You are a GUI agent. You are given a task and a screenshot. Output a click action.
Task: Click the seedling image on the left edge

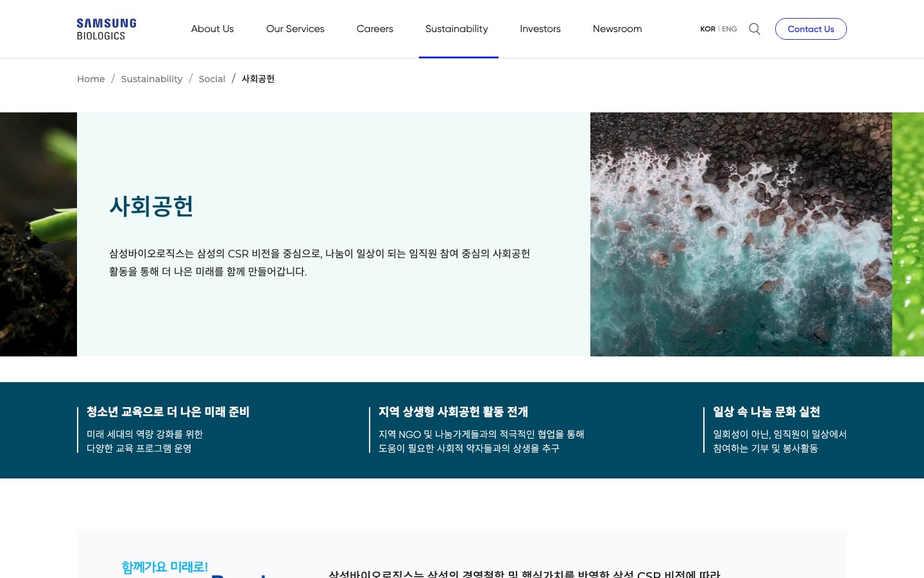click(38, 234)
